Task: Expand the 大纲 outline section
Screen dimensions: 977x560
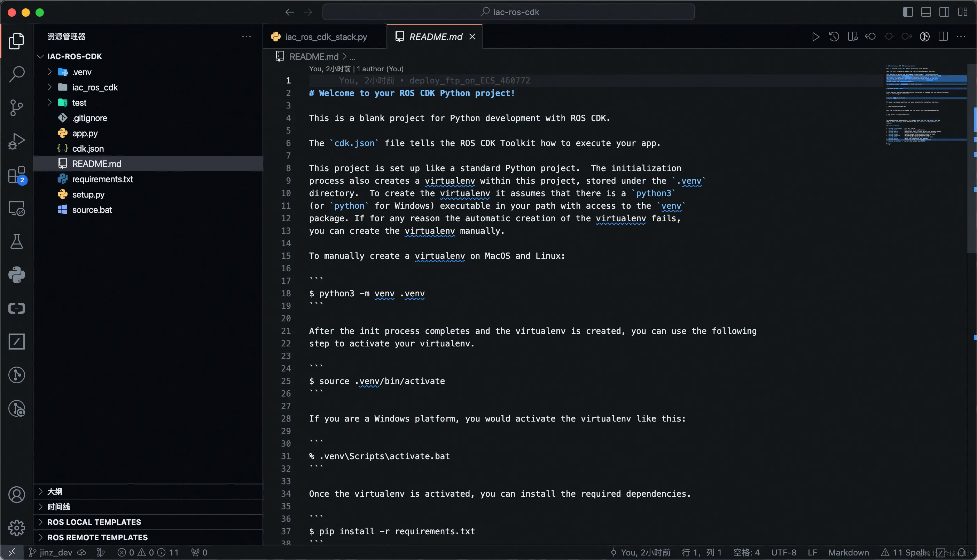Action: 55,491
